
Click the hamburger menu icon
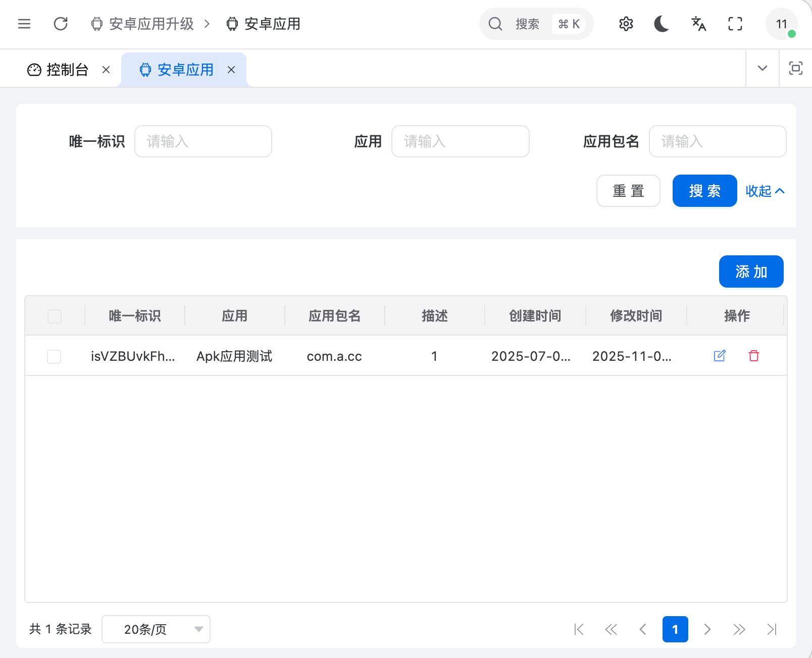point(24,24)
